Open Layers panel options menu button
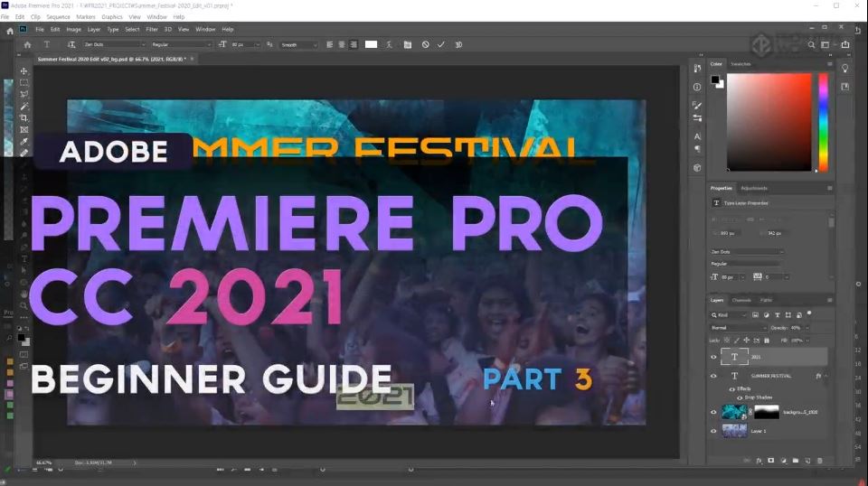Screen dimensions: 868x486 (x=829, y=300)
